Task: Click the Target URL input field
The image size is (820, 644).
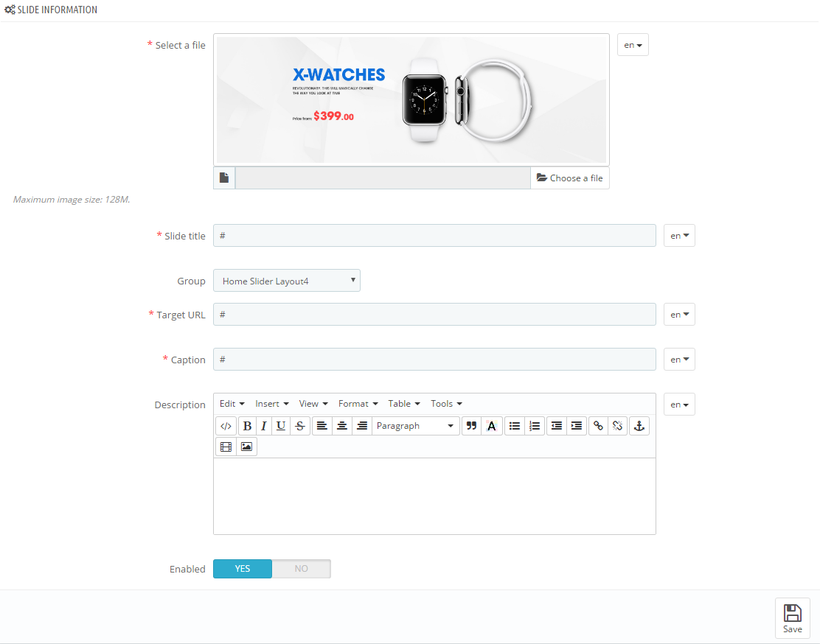Action: pyautogui.click(x=434, y=315)
